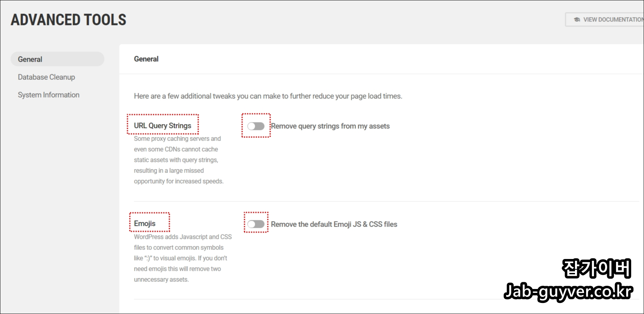The width and height of the screenshot is (644, 314).
Task: Toggle Remove default Emoji JS & CSS switch
Action: (256, 224)
